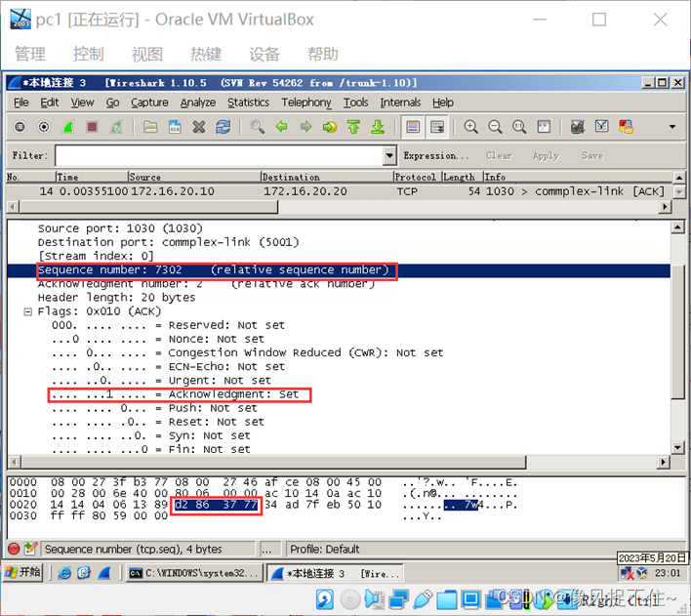The height and width of the screenshot is (616, 691).
Task: Open the Go menu
Action: (112, 103)
